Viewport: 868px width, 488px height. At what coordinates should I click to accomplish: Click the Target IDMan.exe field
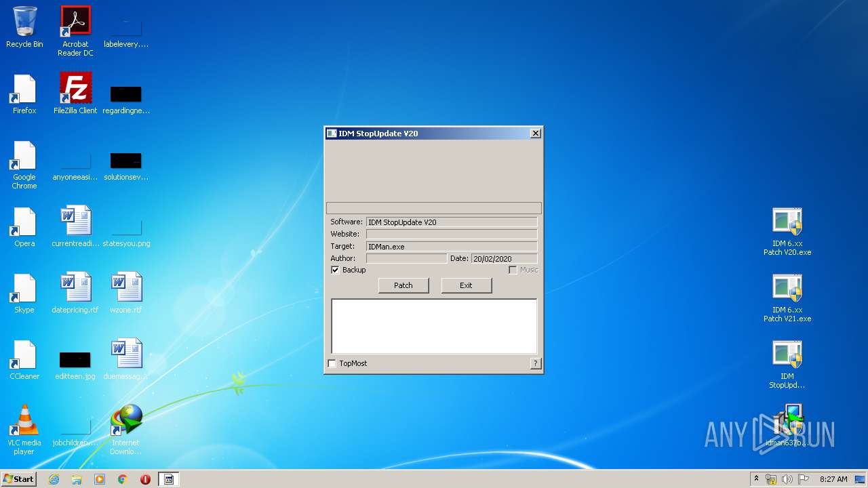(x=452, y=247)
